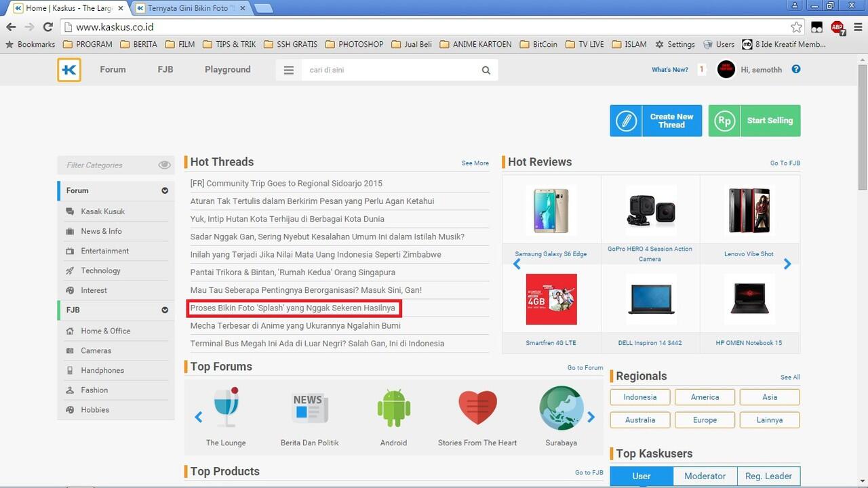
Task: Open the hamburger menu beside search box
Action: point(289,70)
